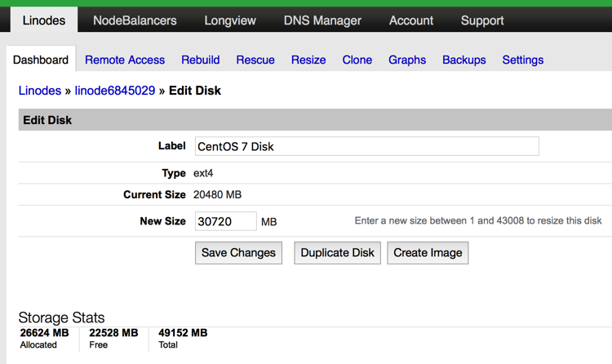Switch to the Rebuild tab

(201, 60)
